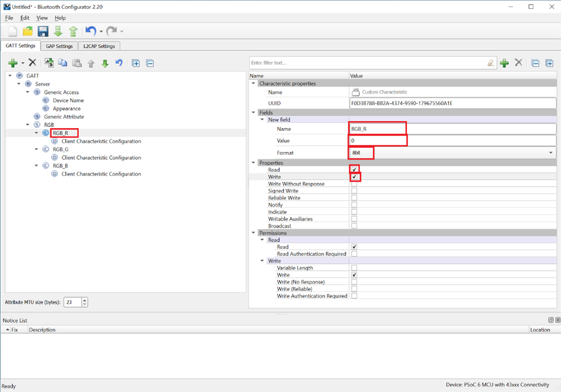Click the Open folder toolbar icon
Image resolution: width=561 pixels, height=392 pixels.
27,31
